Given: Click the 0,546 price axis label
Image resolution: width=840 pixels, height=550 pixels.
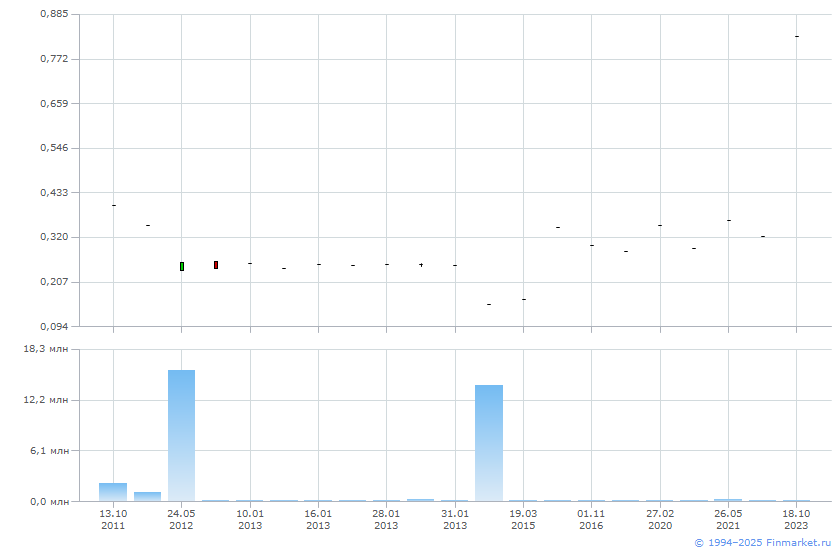Looking at the screenshot, I should click(54, 147).
